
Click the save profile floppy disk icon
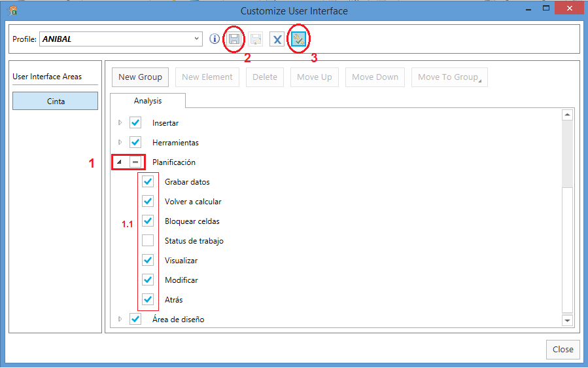tap(234, 39)
